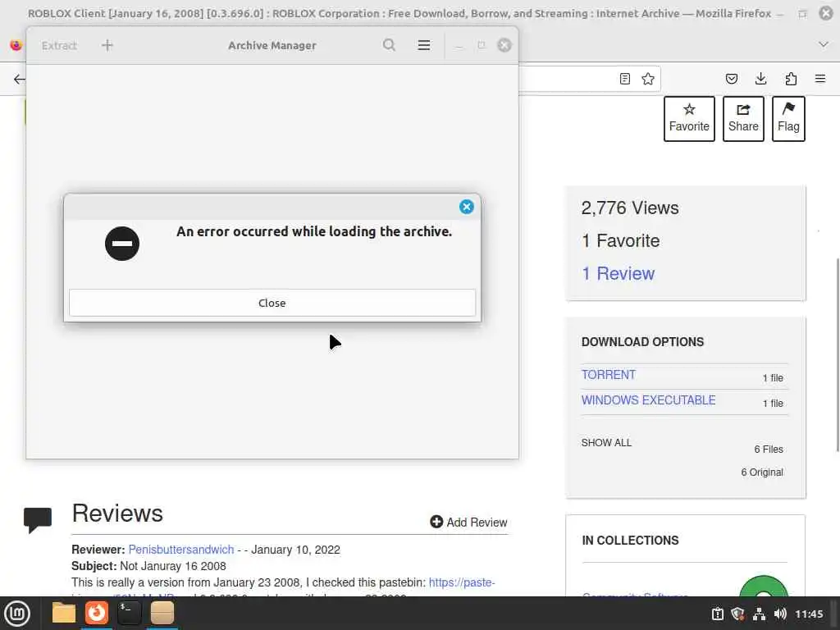Open clipboard/update tray icon

click(x=717, y=614)
